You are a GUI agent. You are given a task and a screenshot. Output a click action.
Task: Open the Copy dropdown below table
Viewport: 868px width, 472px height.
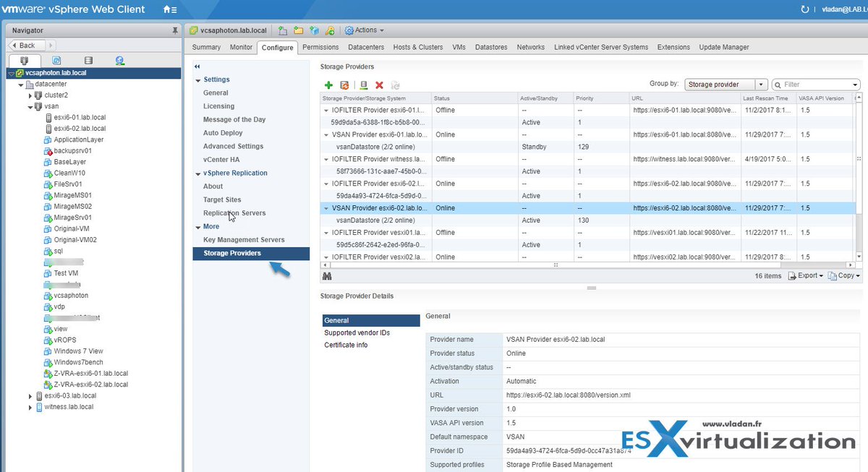(845, 275)
